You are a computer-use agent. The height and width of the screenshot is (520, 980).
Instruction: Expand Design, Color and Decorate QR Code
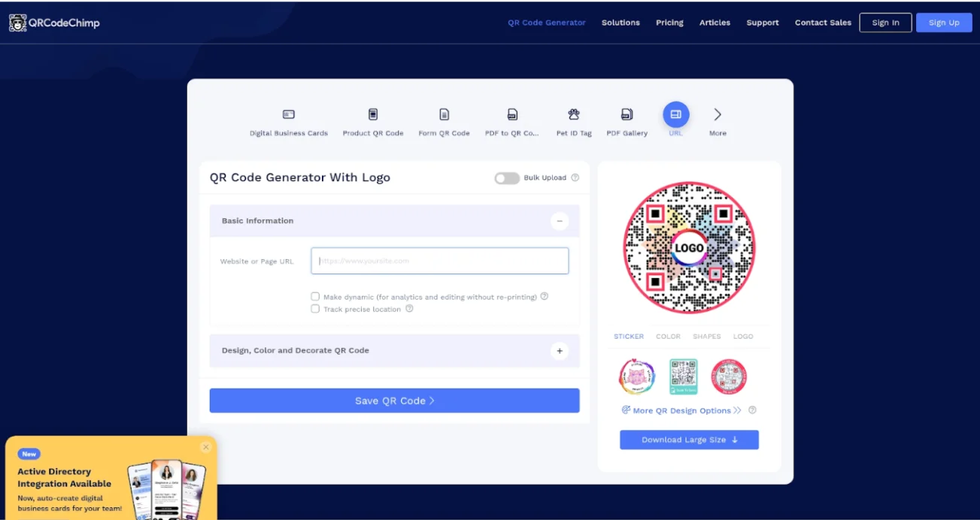pos(559,351)
